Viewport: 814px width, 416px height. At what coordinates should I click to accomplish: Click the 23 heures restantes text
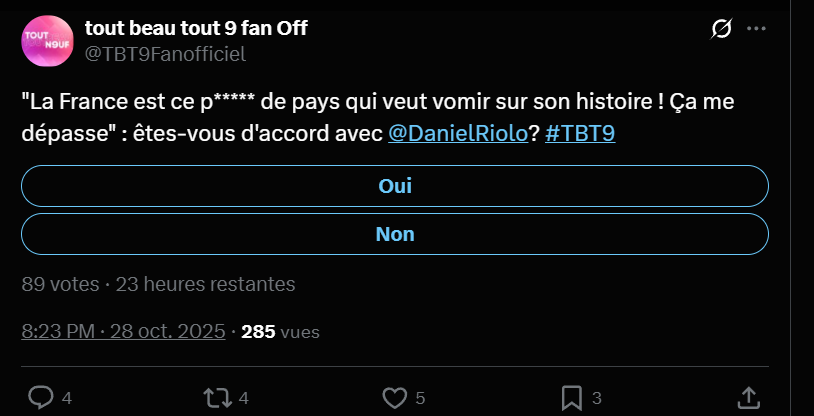pyautogui.click(x=205, y=284)
